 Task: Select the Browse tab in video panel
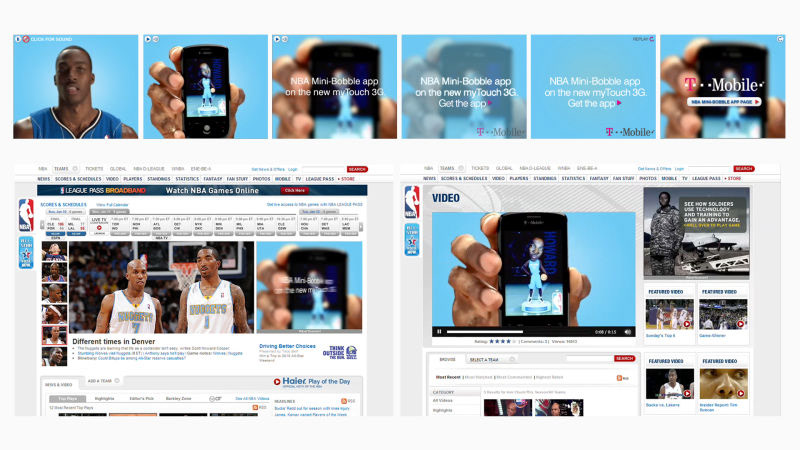[447, 360]
